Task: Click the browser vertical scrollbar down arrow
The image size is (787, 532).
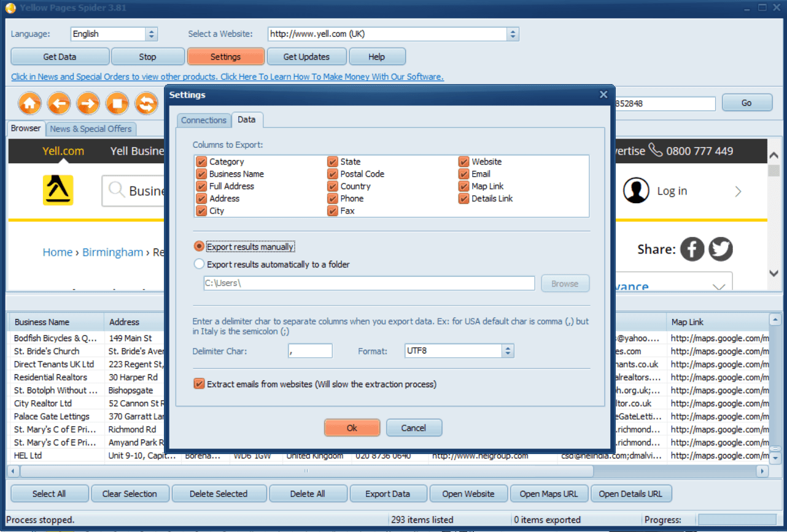Action: (773, 273)
